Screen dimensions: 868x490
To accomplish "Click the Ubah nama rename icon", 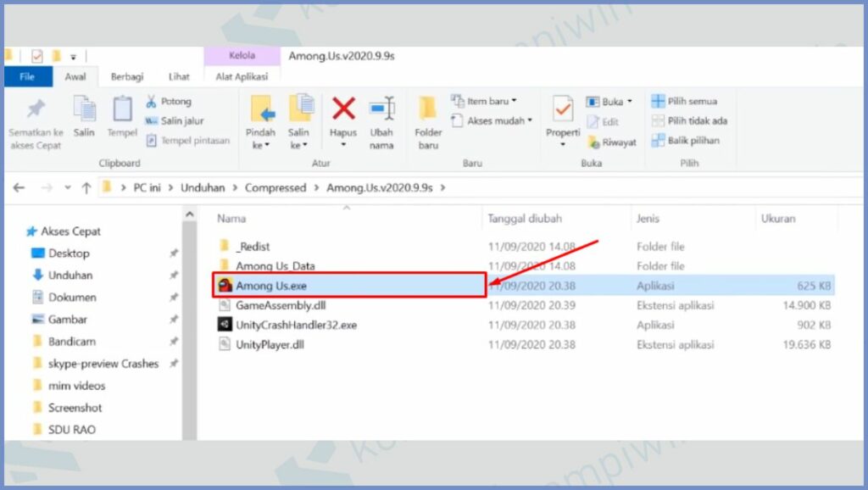I will pos(381,109).
